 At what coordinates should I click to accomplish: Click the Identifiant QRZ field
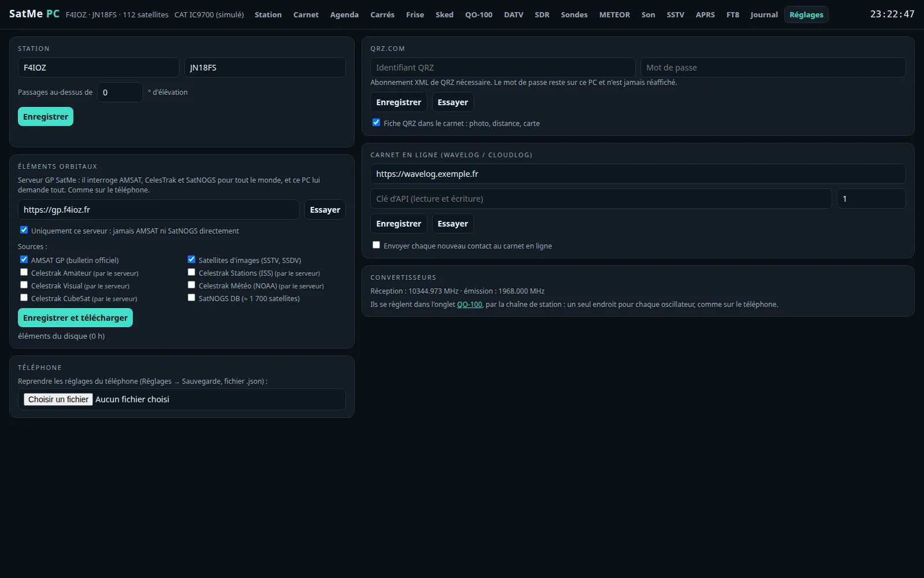tap(502, 68)
